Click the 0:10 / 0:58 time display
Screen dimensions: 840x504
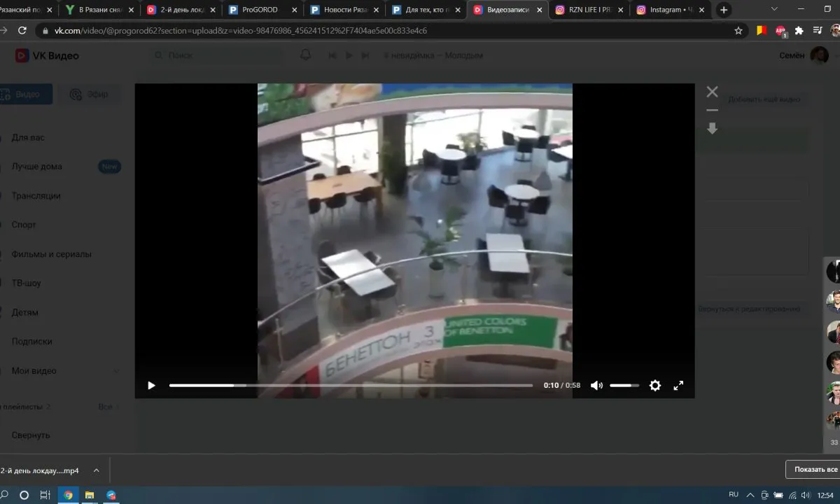[562, 385]
